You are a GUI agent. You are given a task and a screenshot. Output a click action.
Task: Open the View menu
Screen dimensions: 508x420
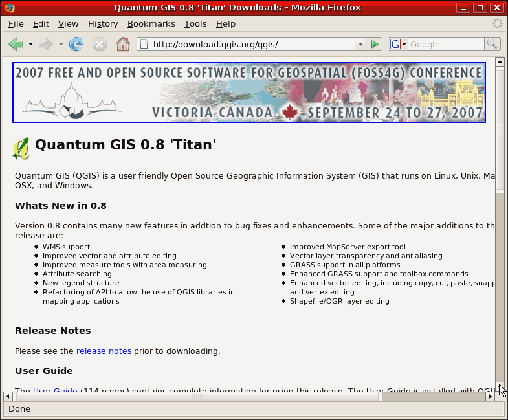[68, 24]
